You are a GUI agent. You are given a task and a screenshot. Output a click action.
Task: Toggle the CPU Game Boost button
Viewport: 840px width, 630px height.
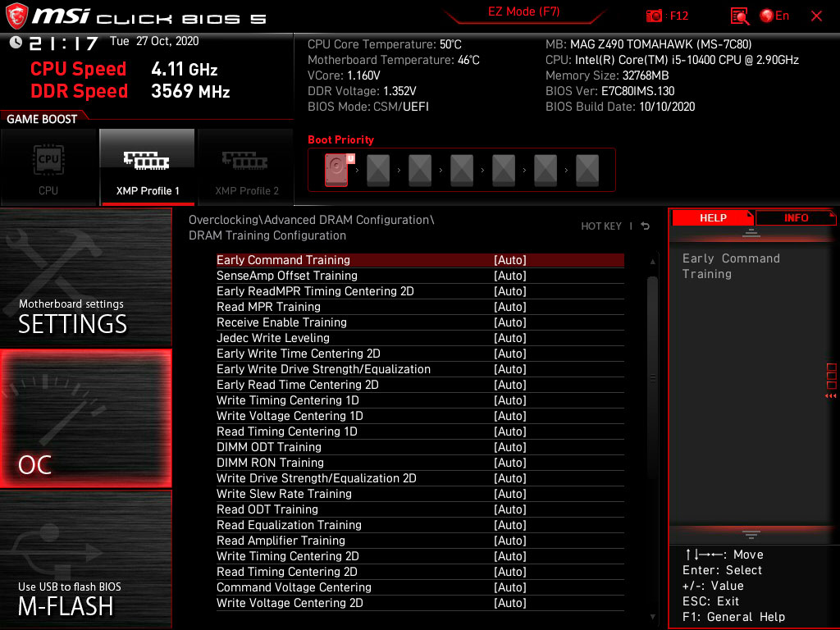[48, 167]
